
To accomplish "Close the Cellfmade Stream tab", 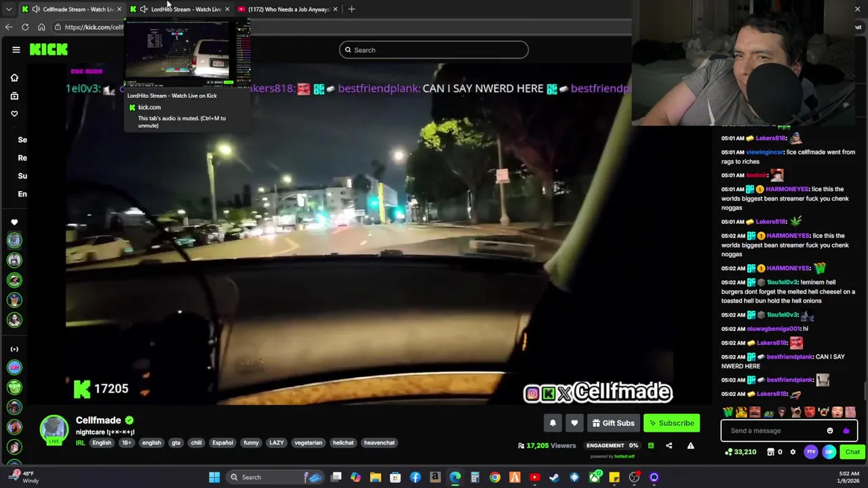I will pyautogui.click(x=119, y=9).
